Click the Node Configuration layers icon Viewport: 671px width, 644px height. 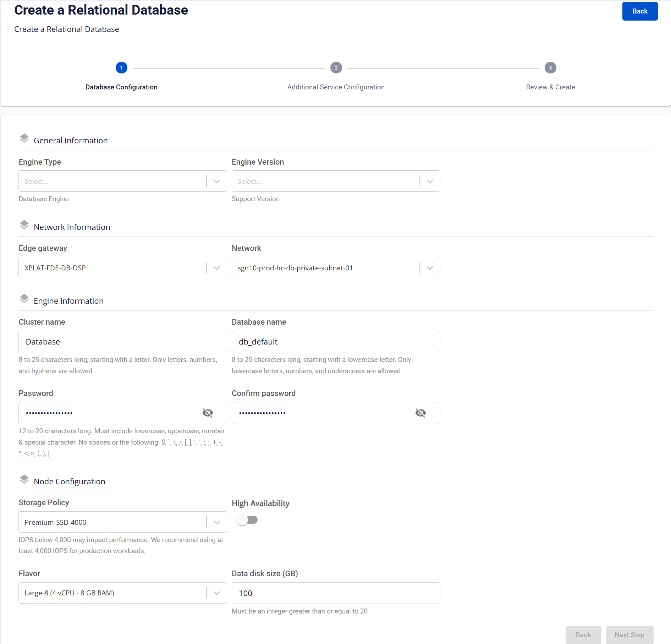tap(24, 479)
